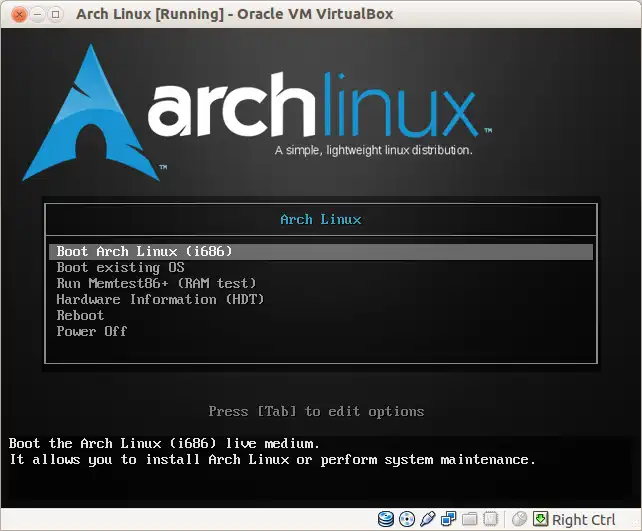Click the network adapters status icon

point(448,519)
